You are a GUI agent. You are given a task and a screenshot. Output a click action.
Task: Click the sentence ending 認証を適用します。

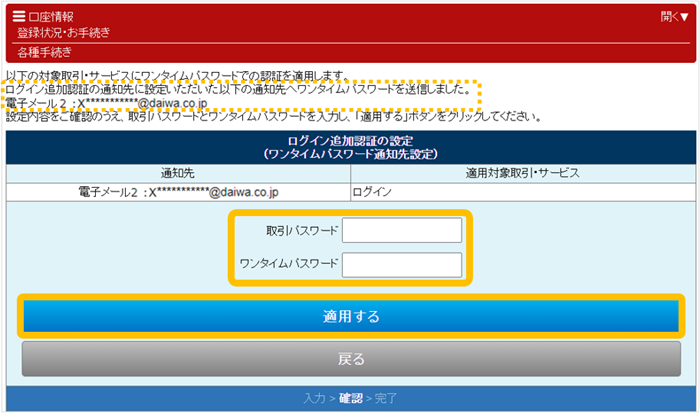coord(177,76)
